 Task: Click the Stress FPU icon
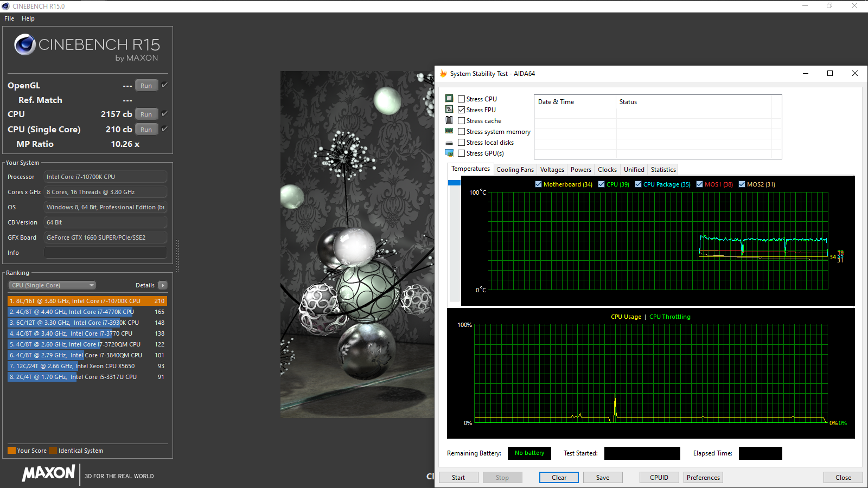(449, 110)
